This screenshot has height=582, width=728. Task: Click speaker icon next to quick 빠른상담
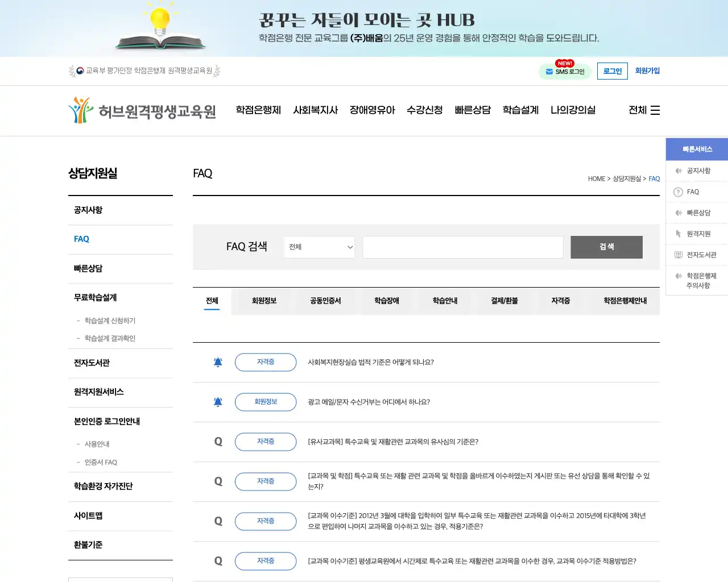(678, 213)
